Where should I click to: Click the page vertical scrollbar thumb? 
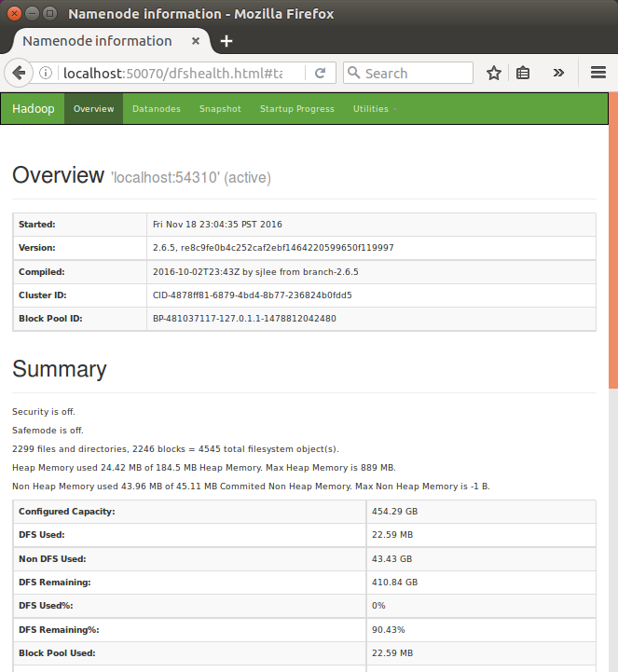tap(612, 240)
